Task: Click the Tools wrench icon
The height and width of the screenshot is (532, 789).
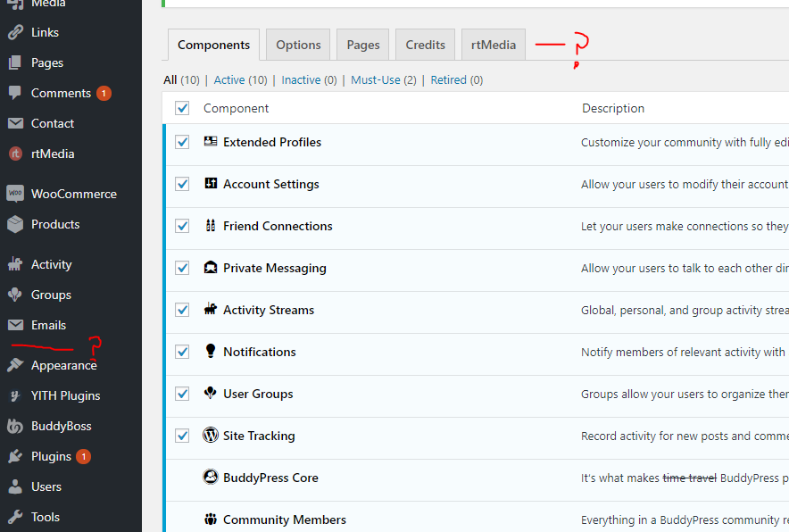Action: [15, 517]
